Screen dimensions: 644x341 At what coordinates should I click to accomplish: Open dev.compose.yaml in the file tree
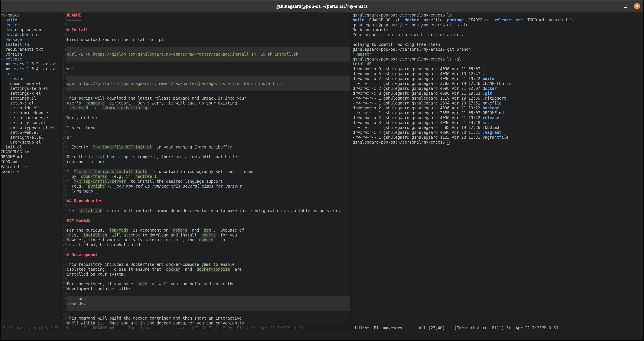click(x=24, y=30)
